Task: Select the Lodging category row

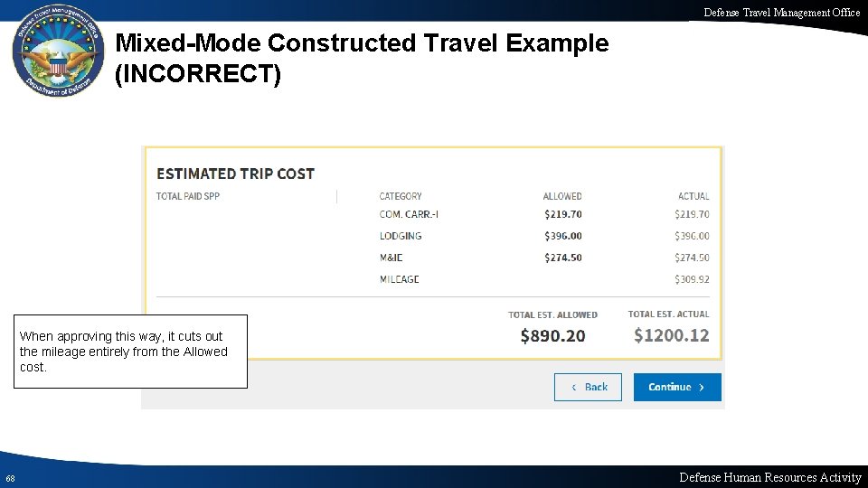Action: coord(401,236)
